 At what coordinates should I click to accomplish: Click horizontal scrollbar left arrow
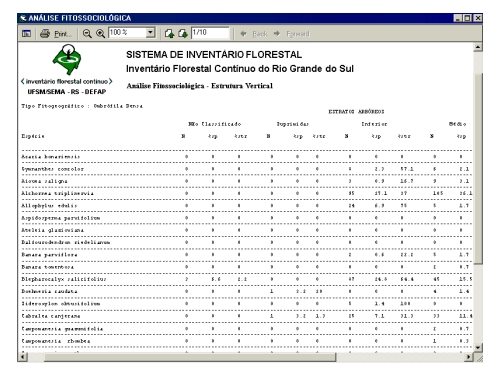(x=23, y=357)
